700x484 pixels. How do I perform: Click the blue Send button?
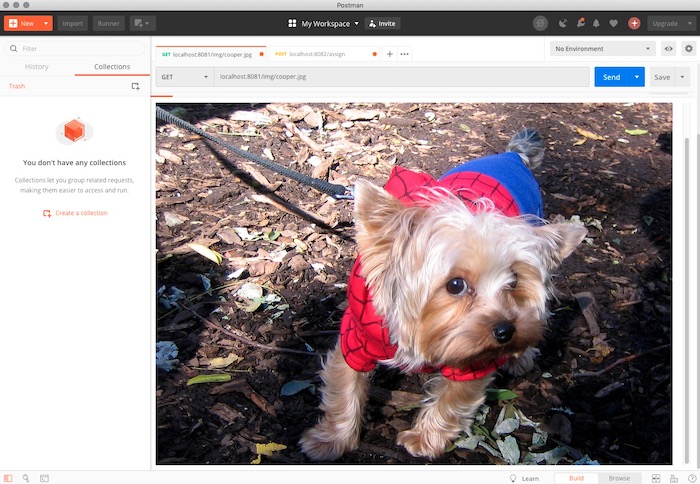pyautogui.click(x=611, y=77)
